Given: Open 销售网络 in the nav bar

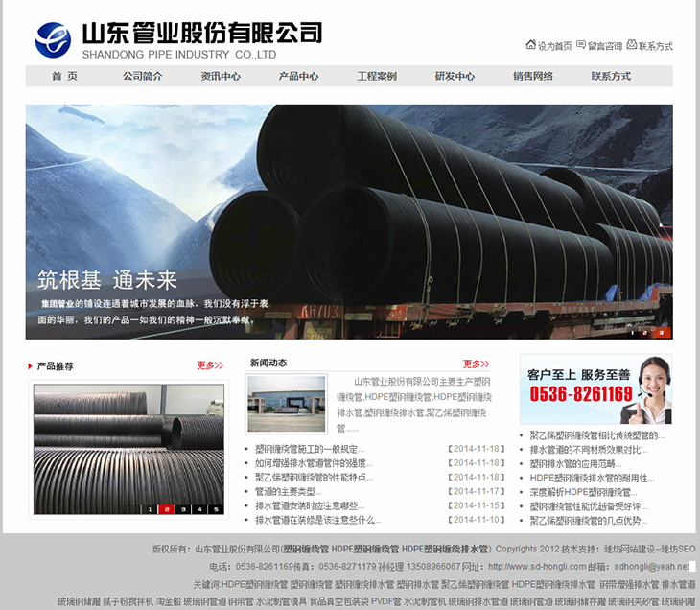Looking at the screenshot, I should click(x=533, y=76).
